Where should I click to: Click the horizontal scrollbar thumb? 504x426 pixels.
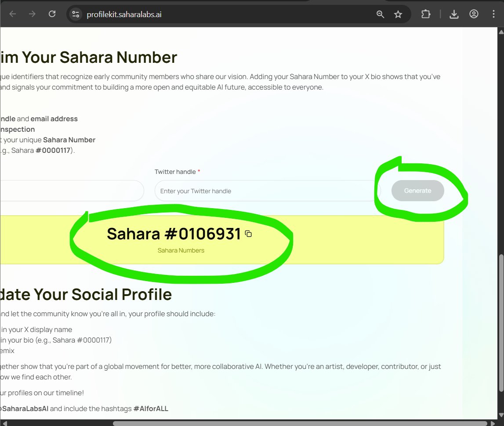(300, 423)
